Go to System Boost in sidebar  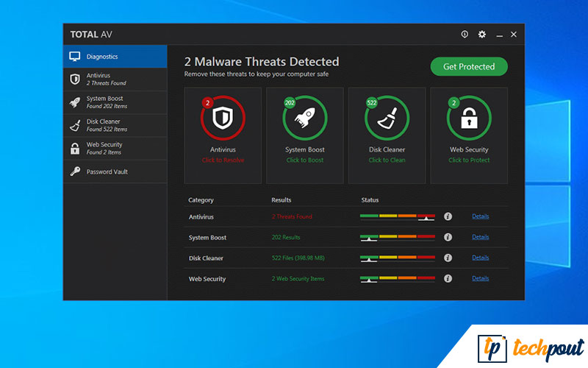point(115,102)
